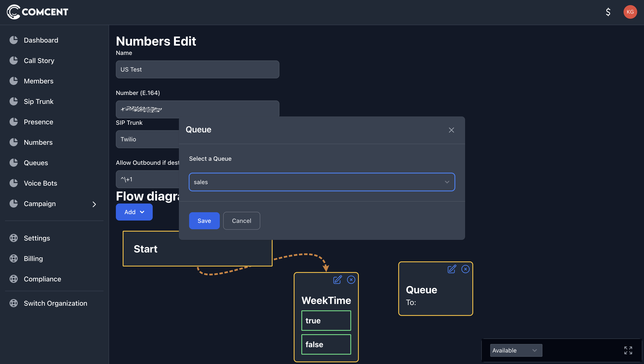Expand the softphone panel fullscreen icon
The image size is (644, 364).
point(628,350)
